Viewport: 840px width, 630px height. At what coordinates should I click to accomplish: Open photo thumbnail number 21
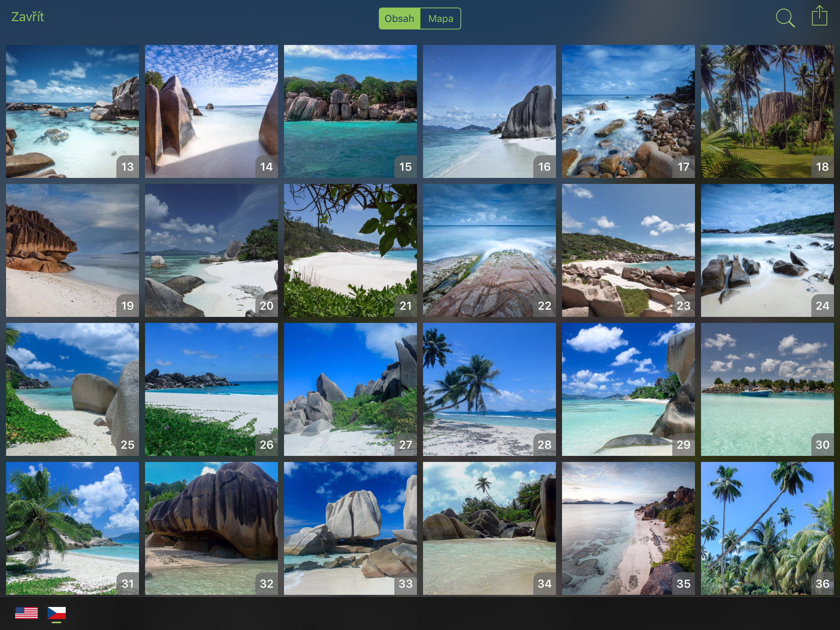click(350, 250)
